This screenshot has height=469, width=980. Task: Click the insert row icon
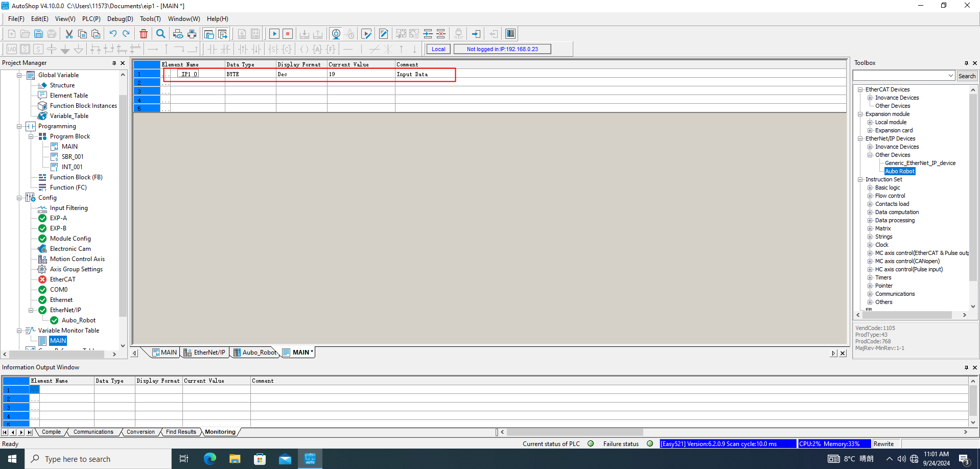click(428, 34)
